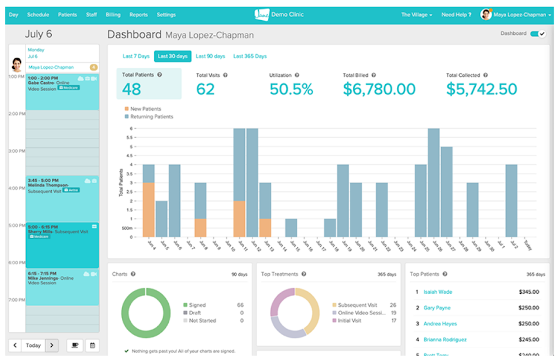This screenshot has width=560, height=364.
Task: Click the appointment count badge 4
Action: pyautogui.click(x=93, y=67)
